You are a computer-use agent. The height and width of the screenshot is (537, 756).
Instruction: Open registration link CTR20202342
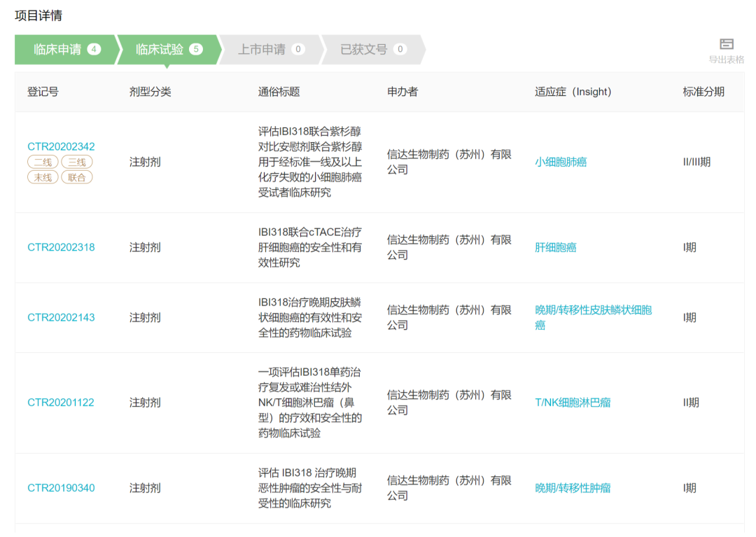(x=61, y=146)
